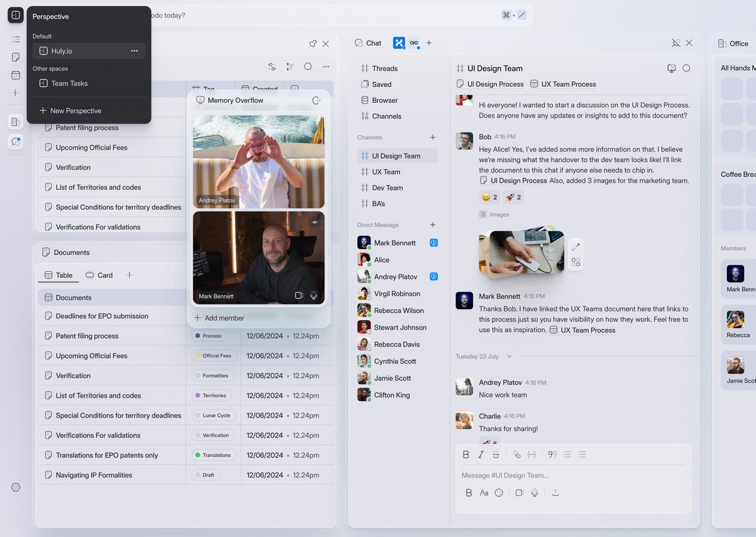
Task: Open Huly.io perspective options three-dot menu
Action: pos(134,51)
